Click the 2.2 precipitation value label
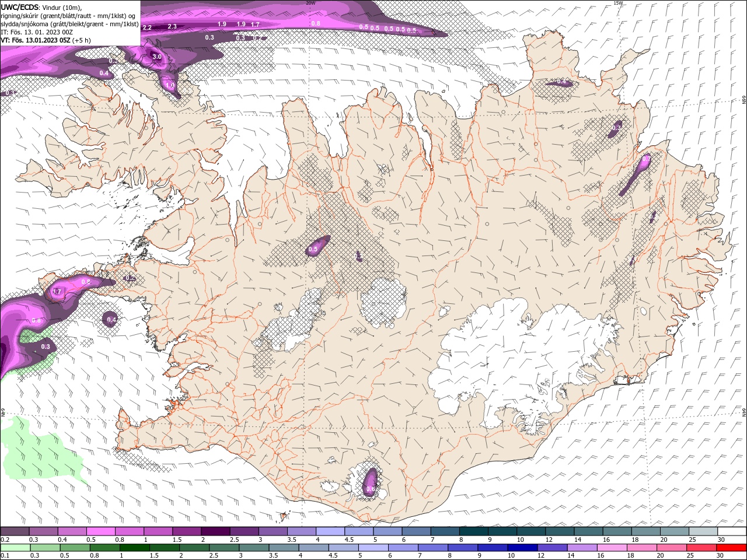747x560 pixels. click(147, 27)
